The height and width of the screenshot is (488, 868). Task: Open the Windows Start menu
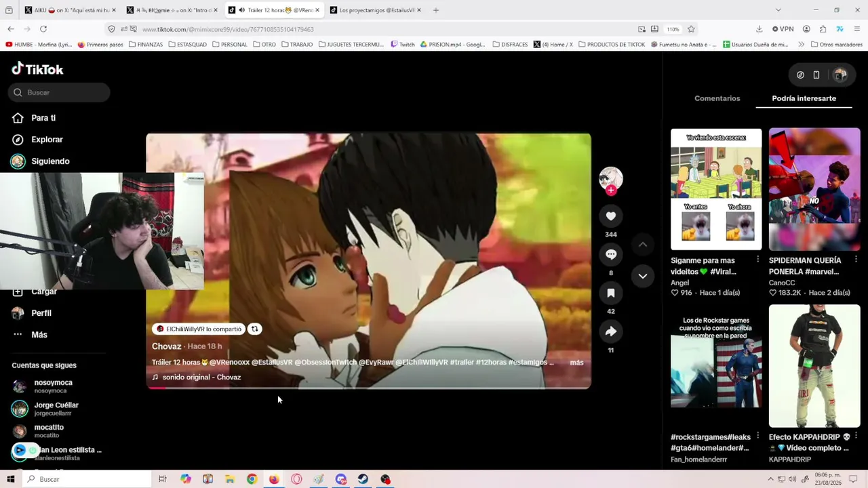tap(10, 479)
